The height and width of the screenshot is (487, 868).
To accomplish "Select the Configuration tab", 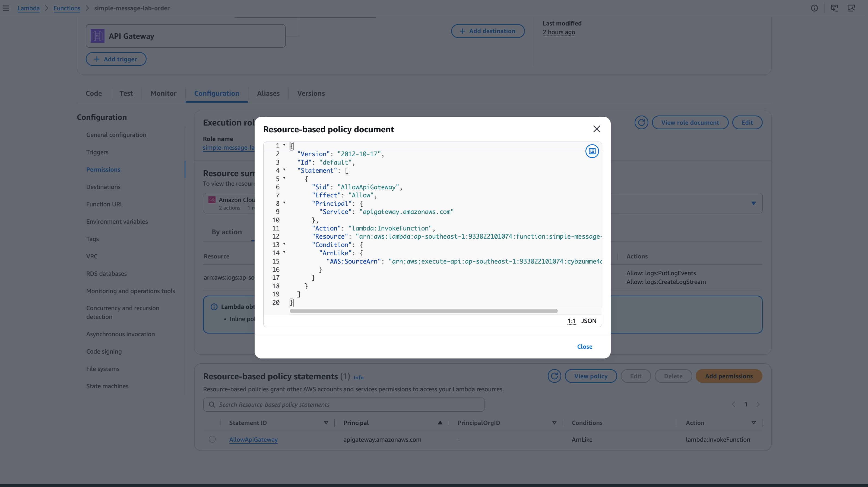I will (x=217, y=93).
